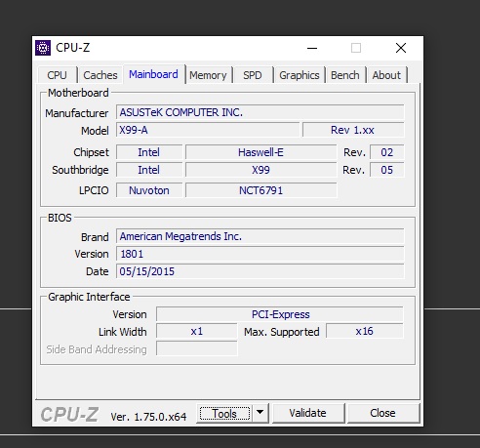Select the PCI-Express version field

click(x=280, y=314)
